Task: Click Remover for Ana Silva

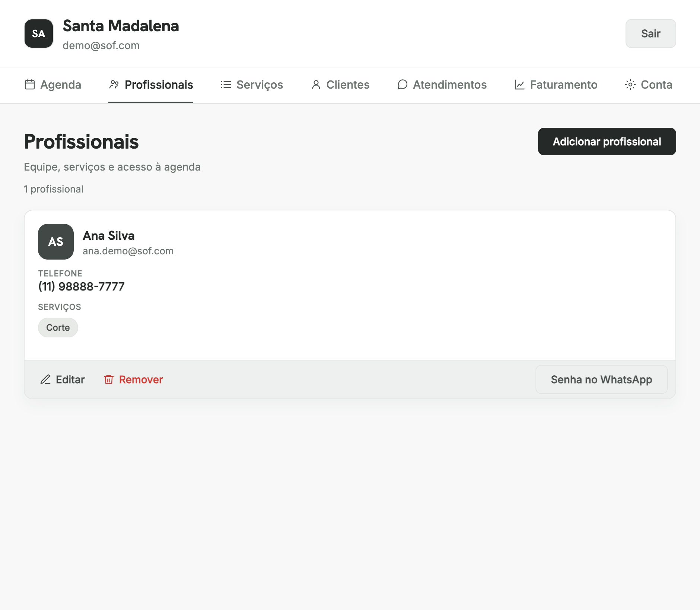Action: tap(133, 379)
